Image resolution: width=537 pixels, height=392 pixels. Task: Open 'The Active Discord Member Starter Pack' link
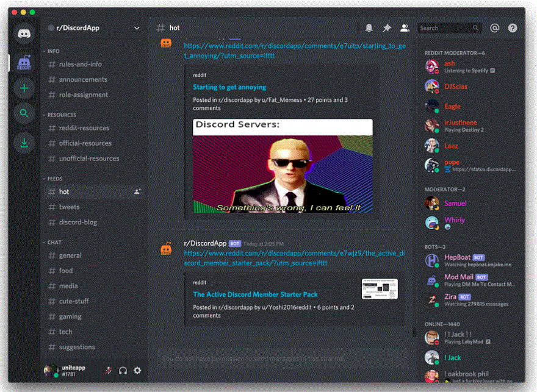click(x=255, y=294)
